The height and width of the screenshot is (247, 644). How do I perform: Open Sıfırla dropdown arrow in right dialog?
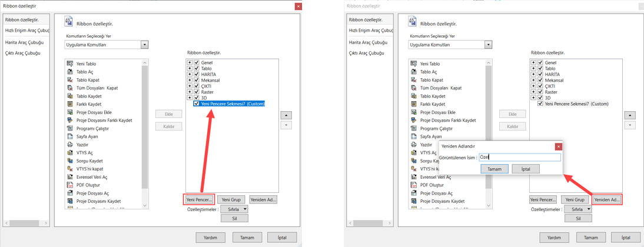point(588,209)
